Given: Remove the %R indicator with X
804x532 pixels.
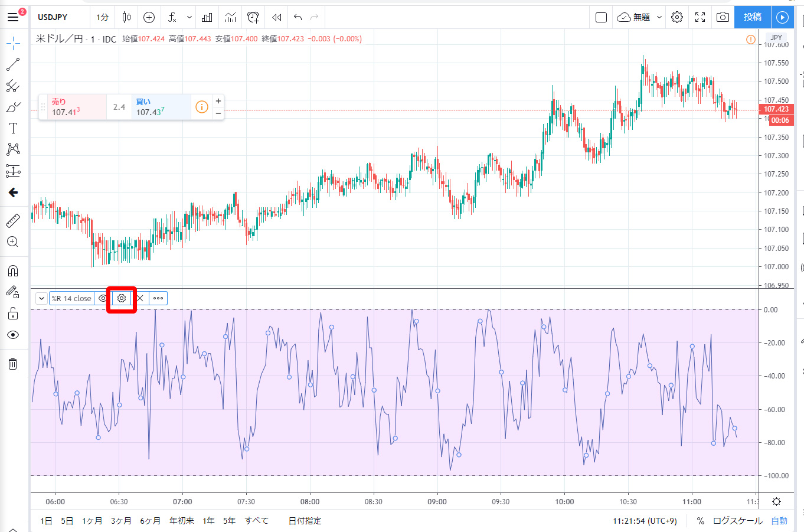Looking at the screenshot, I should pos(140,298).
